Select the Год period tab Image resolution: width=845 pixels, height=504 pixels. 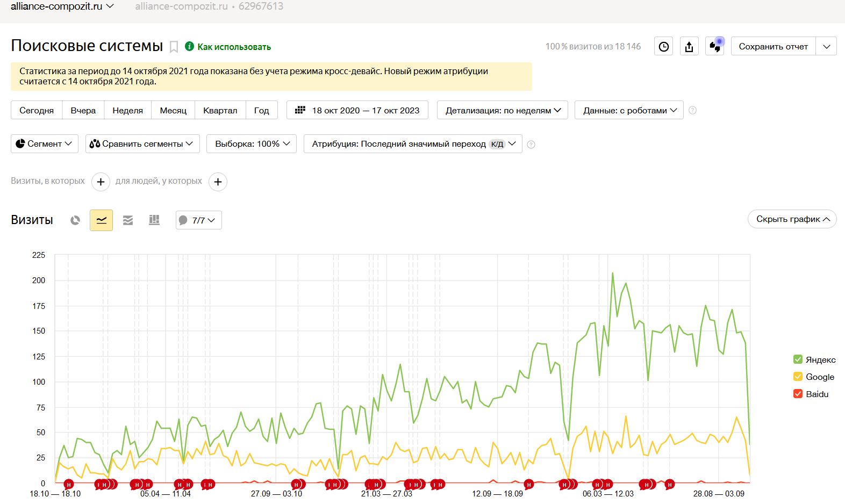261,110
